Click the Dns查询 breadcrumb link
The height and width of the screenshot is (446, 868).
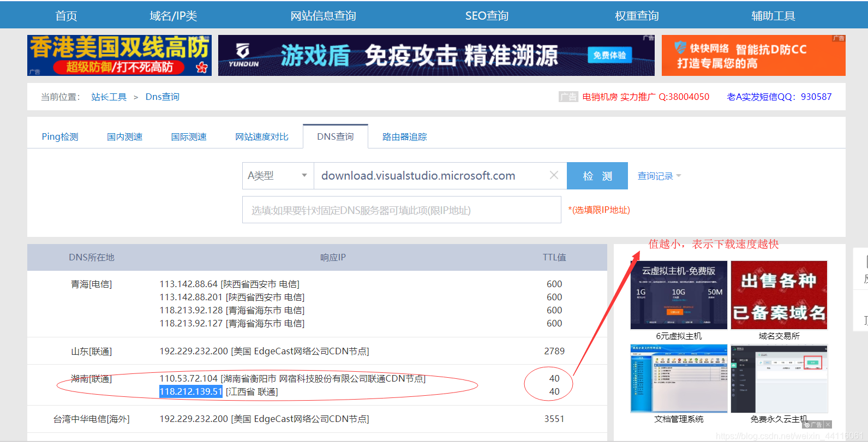[162, 97]
